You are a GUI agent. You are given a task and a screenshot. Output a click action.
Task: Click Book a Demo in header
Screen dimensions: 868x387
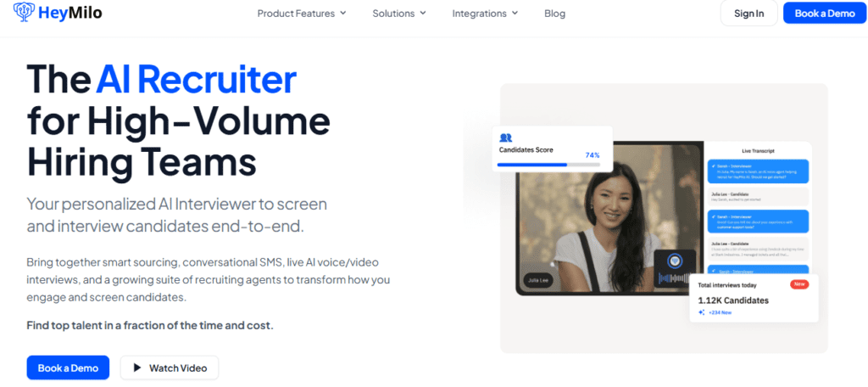click(x=825, y=14)
